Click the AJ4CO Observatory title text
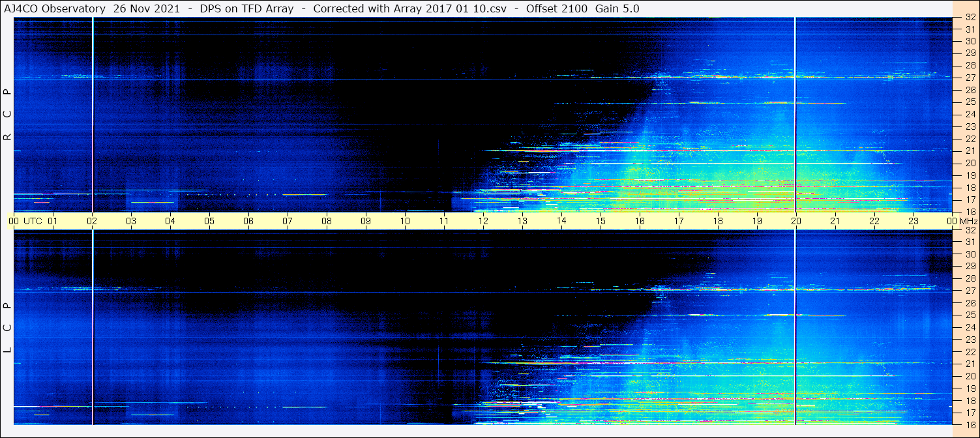The image size is (980, 438). click(53, 8)
